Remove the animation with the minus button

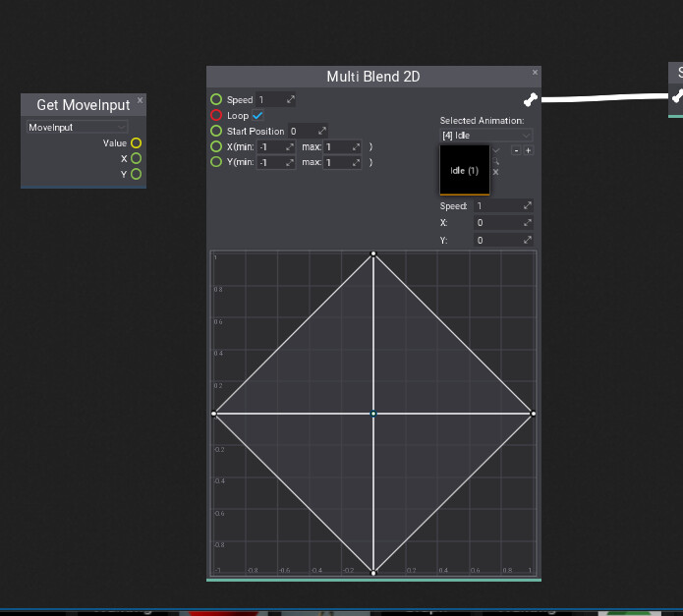(517, 150)
